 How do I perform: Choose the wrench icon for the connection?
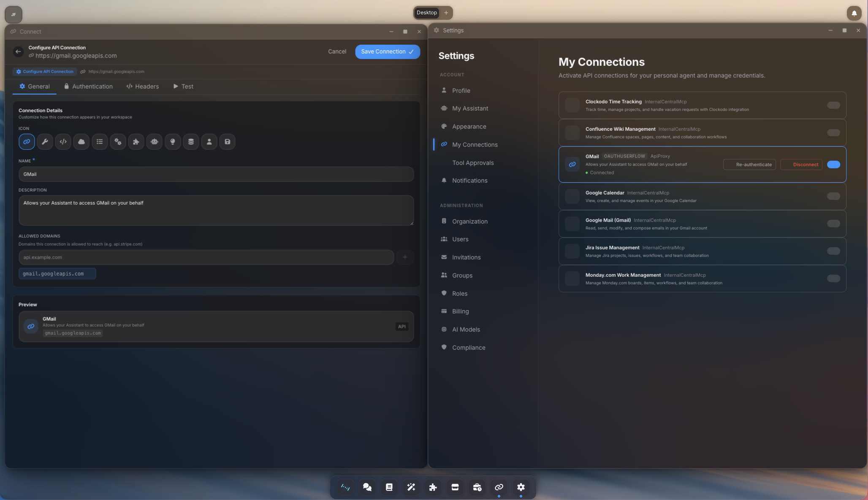(x=45, y=142)
